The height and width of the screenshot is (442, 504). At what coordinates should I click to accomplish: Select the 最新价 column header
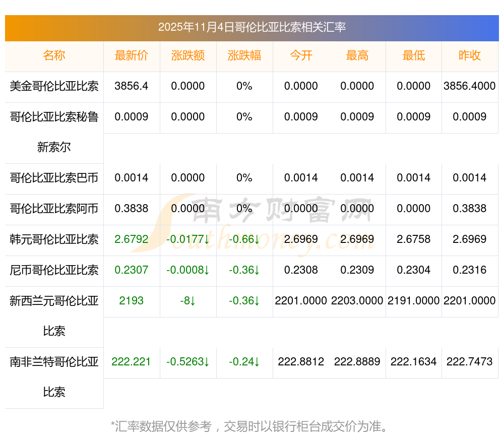tap(132, 55)
